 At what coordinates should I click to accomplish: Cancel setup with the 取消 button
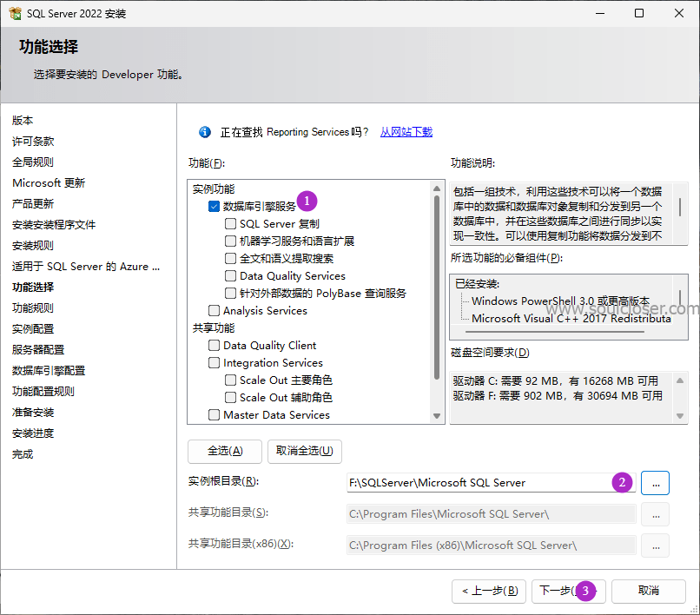648,591
